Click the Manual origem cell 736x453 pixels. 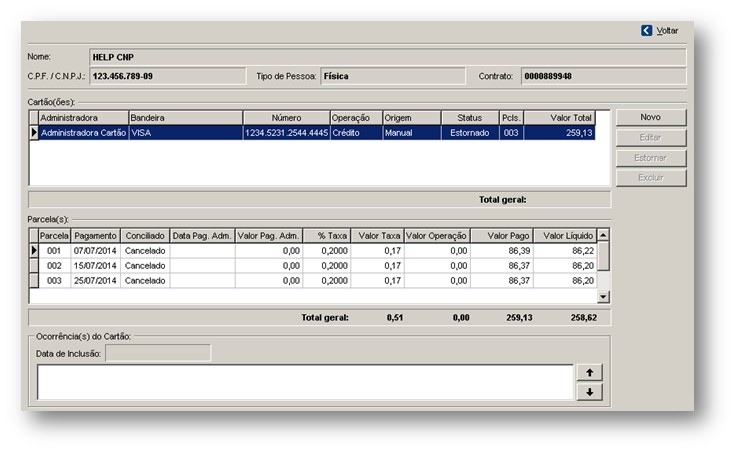point(412,133)
